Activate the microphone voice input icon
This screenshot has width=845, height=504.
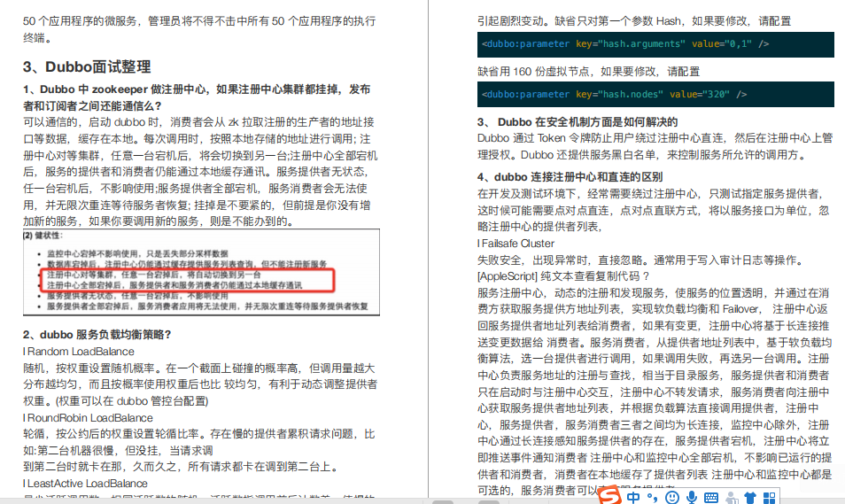coord(692,498)
